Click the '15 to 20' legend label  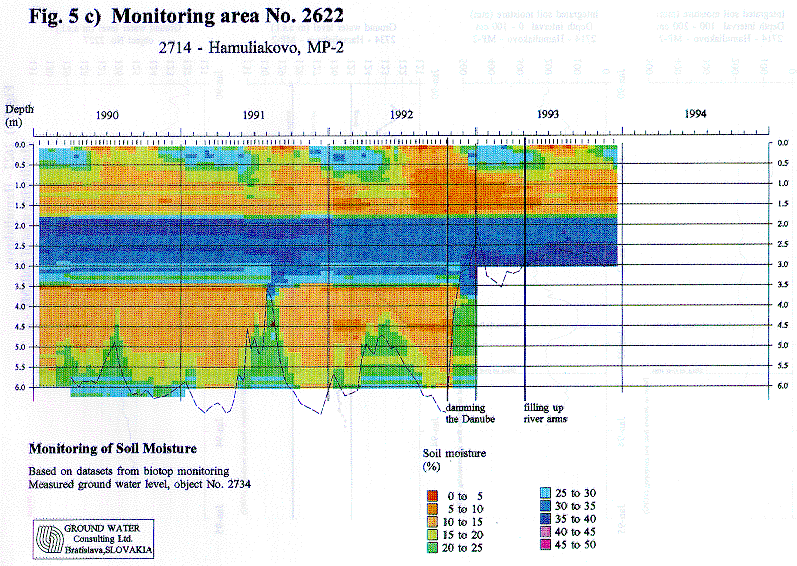click(x=463, y=535)
